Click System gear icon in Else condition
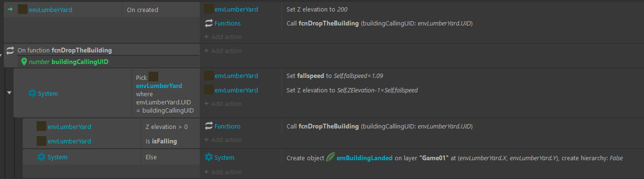644x179 pixels. click(x=41, y=157)
